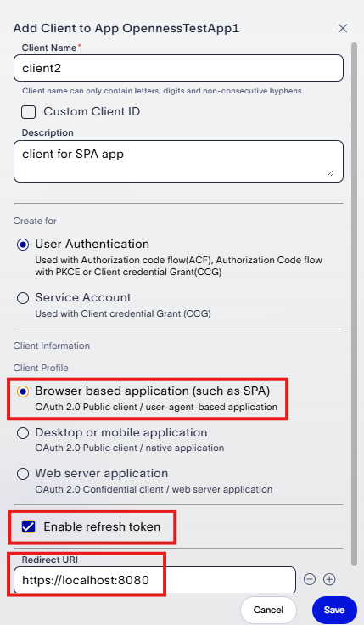Uncheck the Enable refresh token checkbox
Image resolution: width=364 pixels, height=625 pixels.
click(28, 526)
